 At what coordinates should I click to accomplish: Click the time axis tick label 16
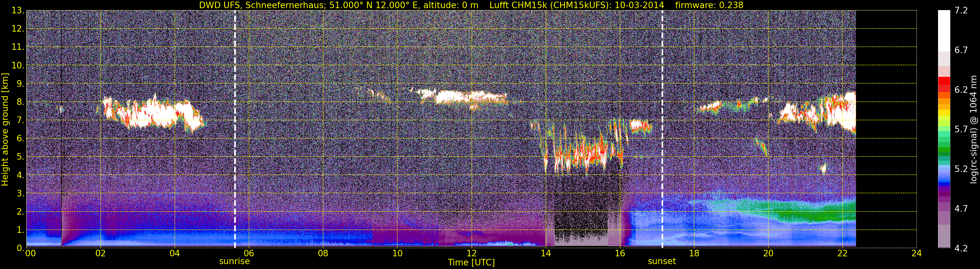click(x=620, y=254)
